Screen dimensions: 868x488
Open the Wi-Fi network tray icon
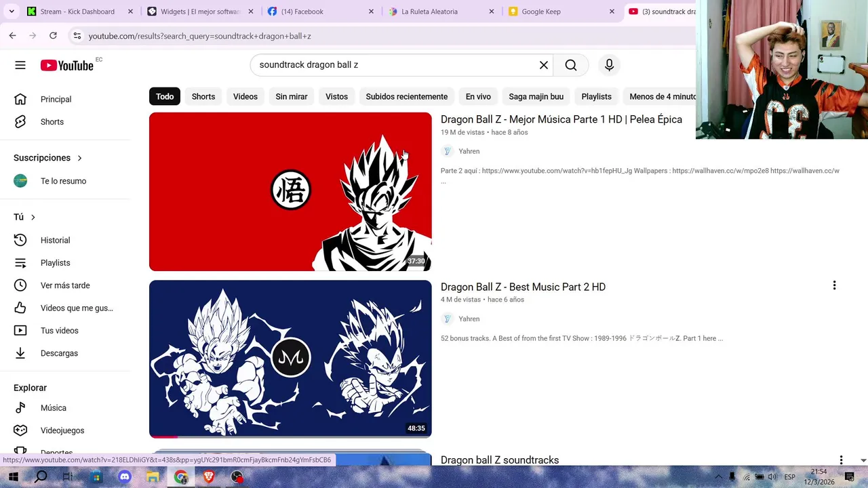747,477
